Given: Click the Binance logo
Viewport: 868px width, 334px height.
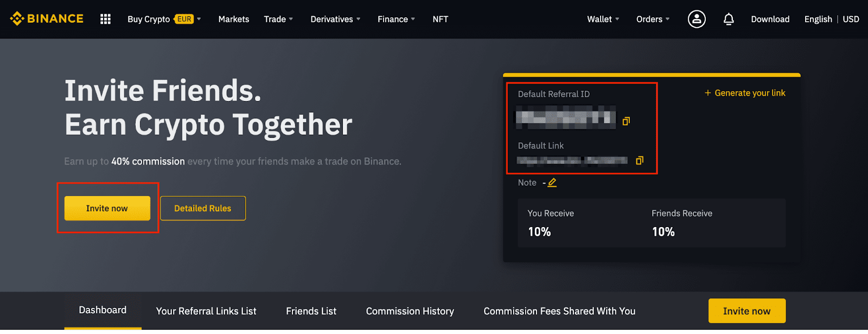Looking at the screenshot, I should coord(47,19).
